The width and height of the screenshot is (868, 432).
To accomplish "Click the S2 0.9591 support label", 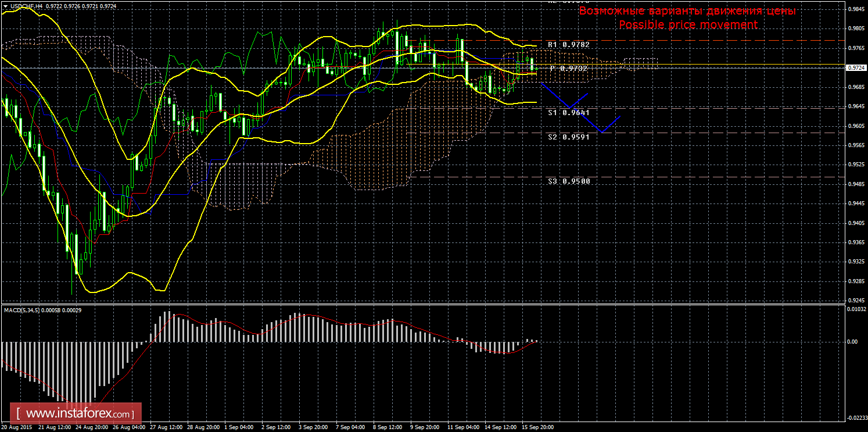I will point(568,137).
